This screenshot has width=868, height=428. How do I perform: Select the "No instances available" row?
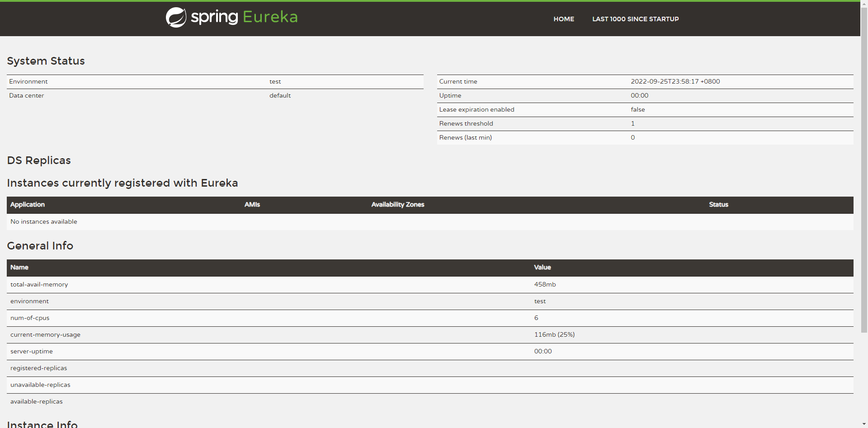coord(430,222)
